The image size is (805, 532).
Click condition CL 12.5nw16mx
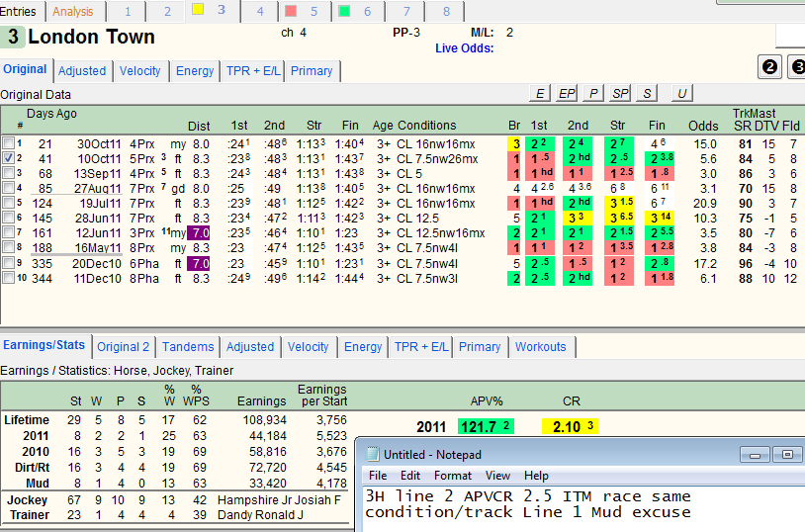440,233
